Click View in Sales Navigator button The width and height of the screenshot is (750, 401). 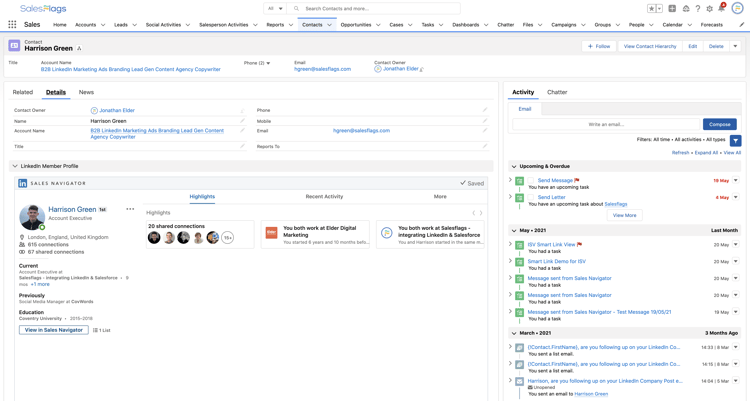54,330
